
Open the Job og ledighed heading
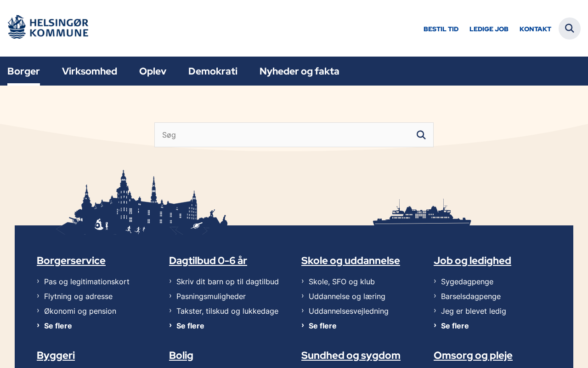pos(472,260)
